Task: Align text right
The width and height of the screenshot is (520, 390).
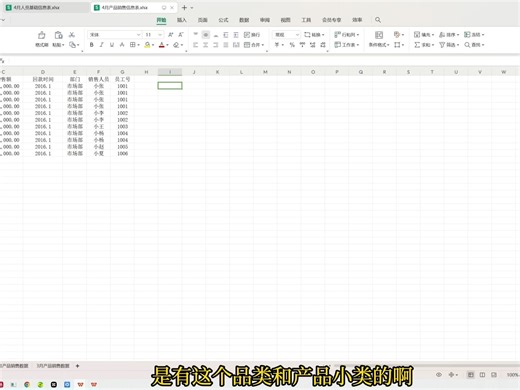Action: pos(216,45)
